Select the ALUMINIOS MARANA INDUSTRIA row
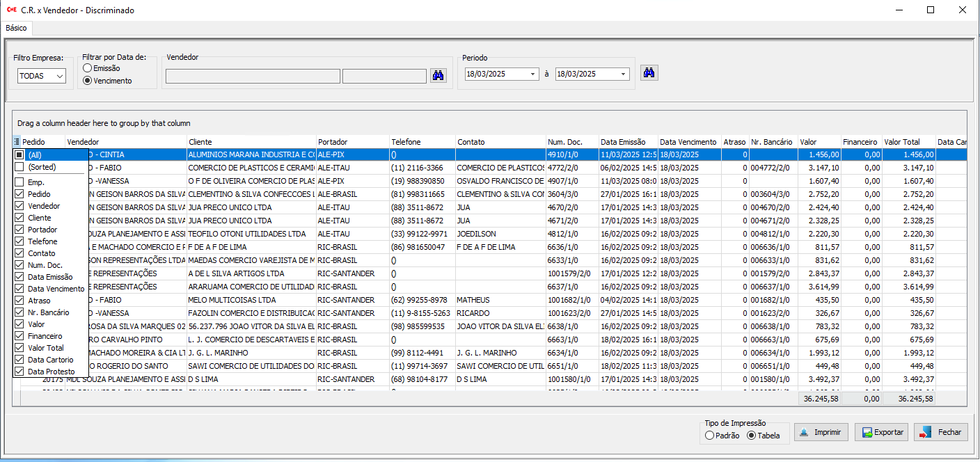Image resolution: width=980 pixels, height=462 pixels. pos(251,154)
